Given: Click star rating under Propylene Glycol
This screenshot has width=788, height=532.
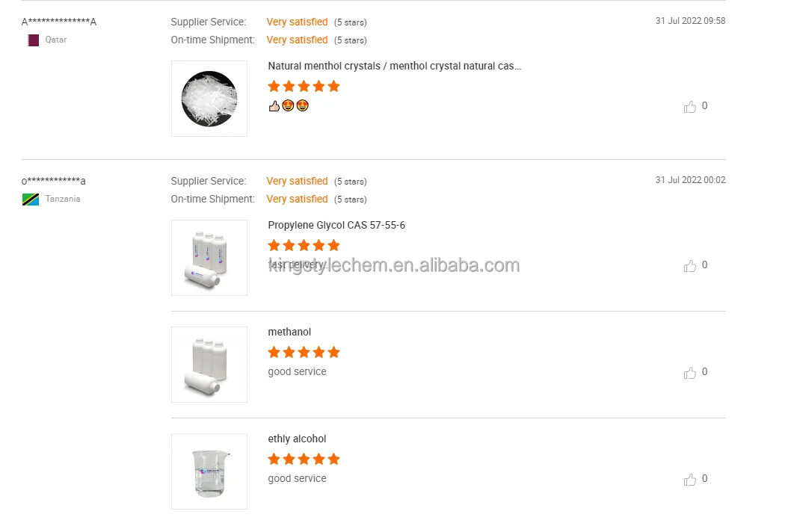Looking at the screenshot, I should click(304, 245).
